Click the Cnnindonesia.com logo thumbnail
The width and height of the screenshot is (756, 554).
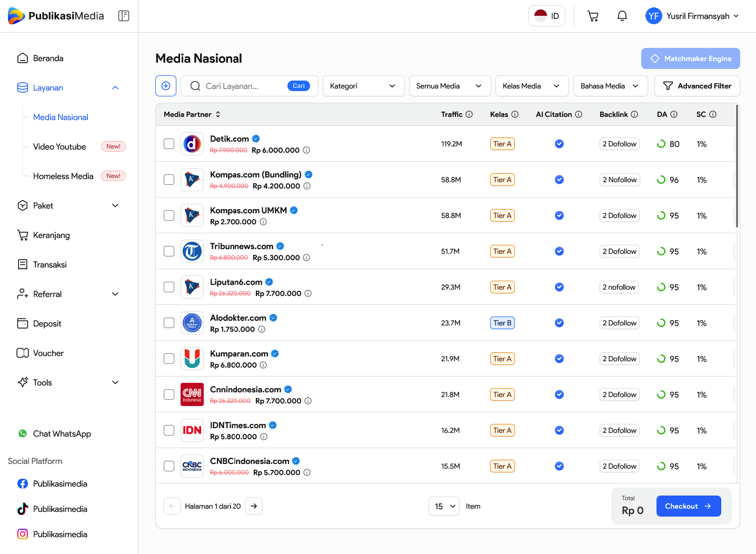tap(192, 394)
